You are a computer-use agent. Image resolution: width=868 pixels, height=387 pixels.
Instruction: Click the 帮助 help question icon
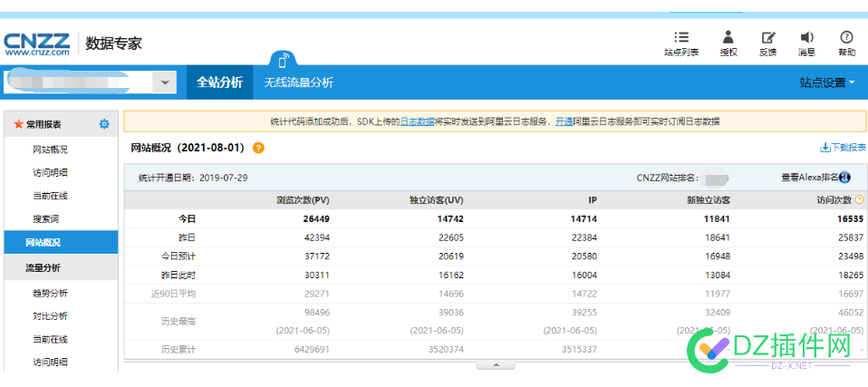(x=846, y=37)
